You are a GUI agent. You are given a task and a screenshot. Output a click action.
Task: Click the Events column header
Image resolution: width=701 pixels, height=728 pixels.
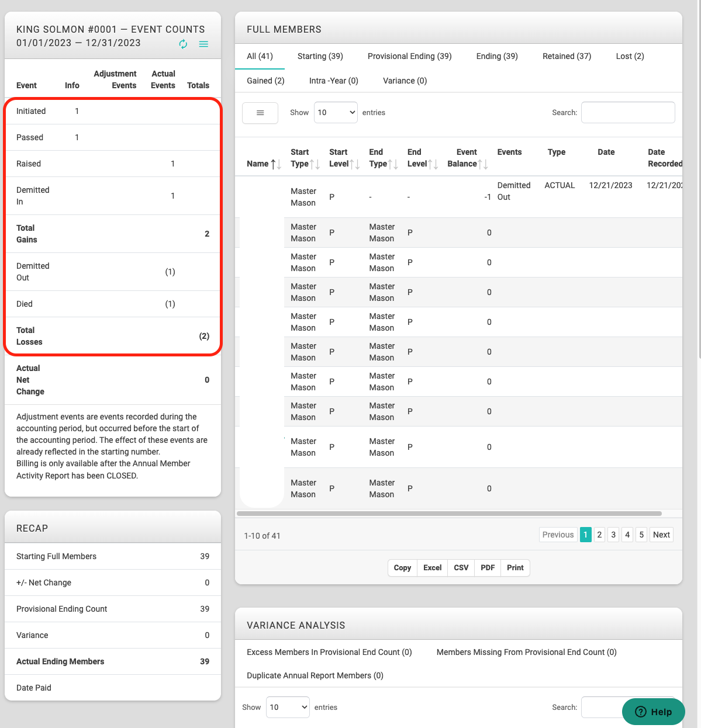pos(509,152)
